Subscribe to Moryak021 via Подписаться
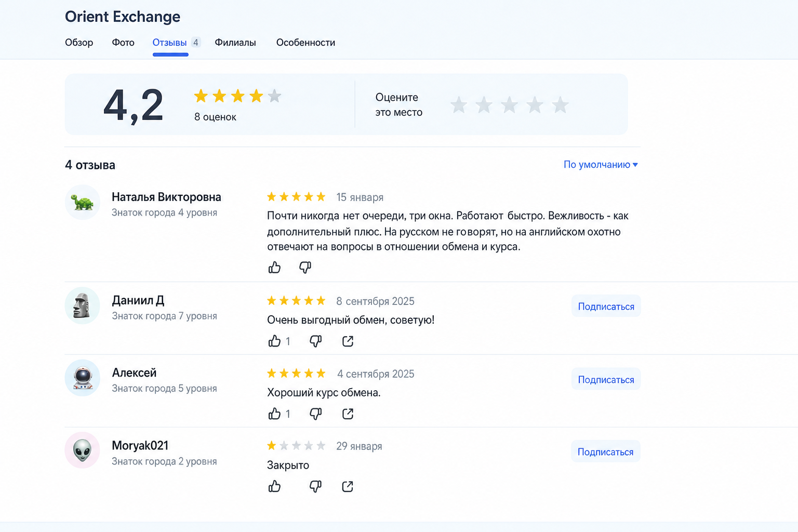 coord(606,452)
